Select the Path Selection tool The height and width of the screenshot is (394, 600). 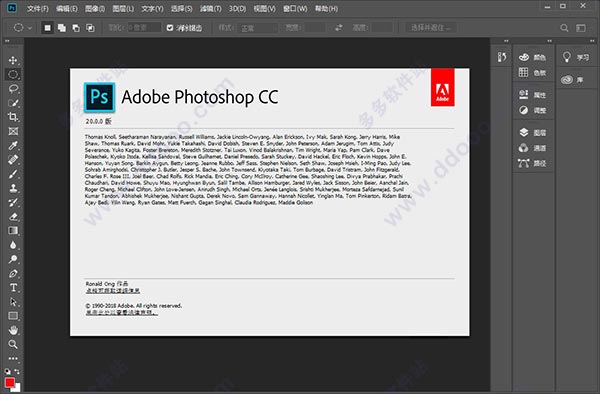click(x=13, y=302)
